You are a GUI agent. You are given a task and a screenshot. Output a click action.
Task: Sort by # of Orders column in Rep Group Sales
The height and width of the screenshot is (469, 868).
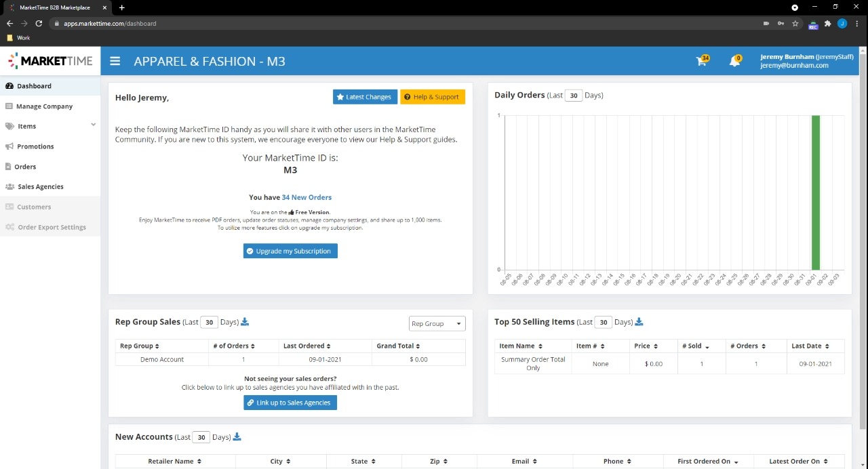[243, 346]
